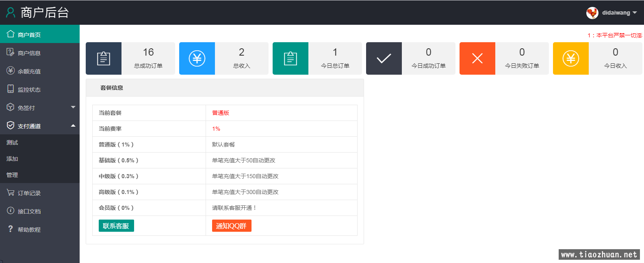Open 接口文档 menu item

[40, 211]
